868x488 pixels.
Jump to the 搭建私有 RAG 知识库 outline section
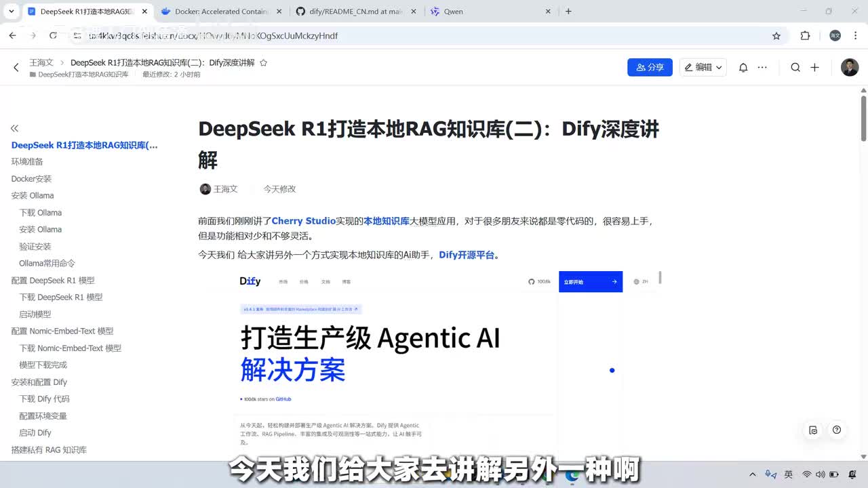click(49, 450)
